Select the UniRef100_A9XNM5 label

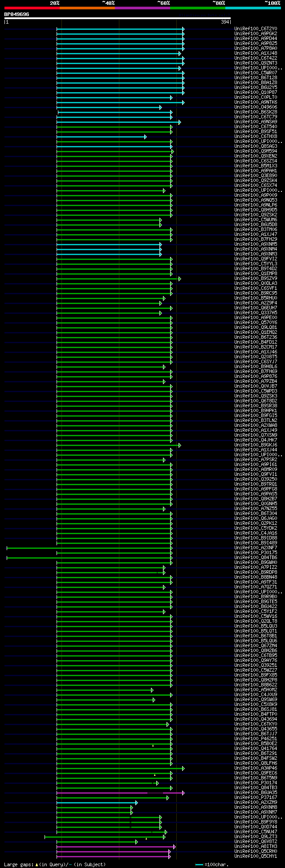pyautogui.click(x=256, y=244)
